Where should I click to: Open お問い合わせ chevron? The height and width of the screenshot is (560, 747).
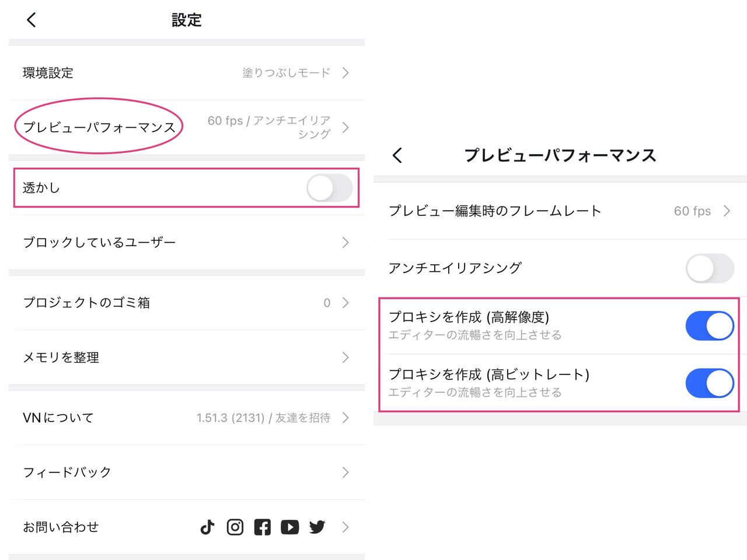pyautogui.click(x=345, y=527)
